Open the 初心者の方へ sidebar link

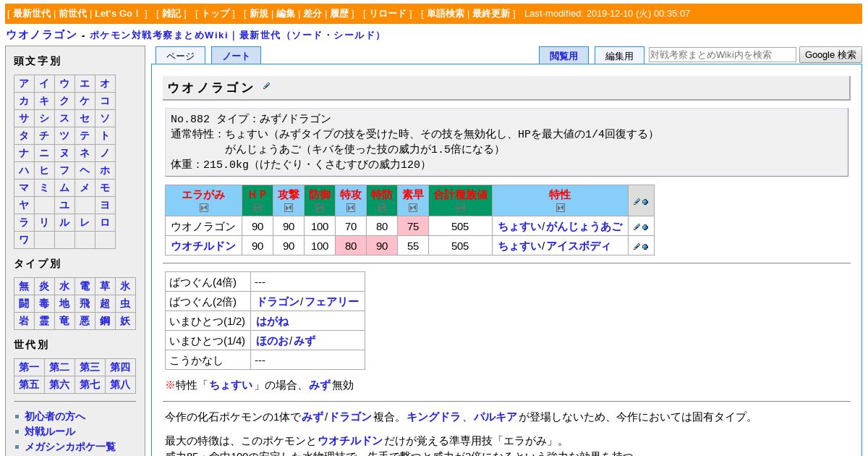pyautogui.click(x=55, y=416)
